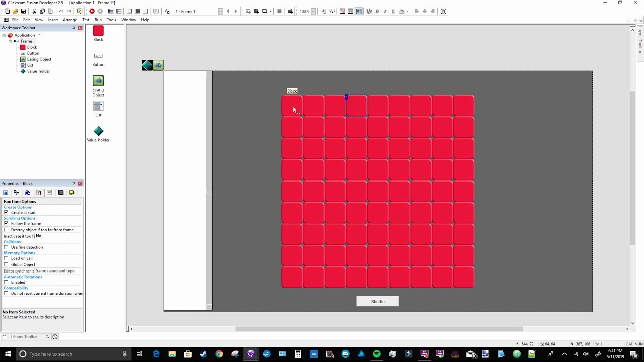Open the Window menu

click(x=128, y=20)
